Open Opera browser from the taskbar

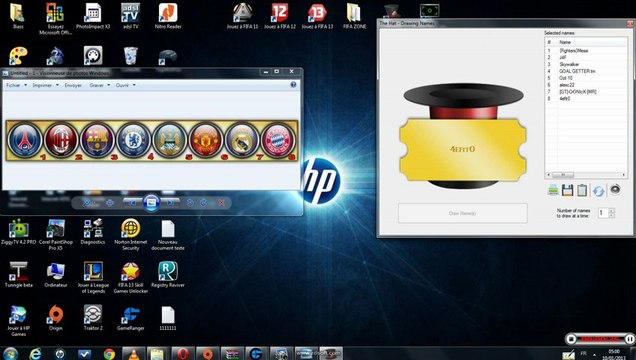click(183, 354)
